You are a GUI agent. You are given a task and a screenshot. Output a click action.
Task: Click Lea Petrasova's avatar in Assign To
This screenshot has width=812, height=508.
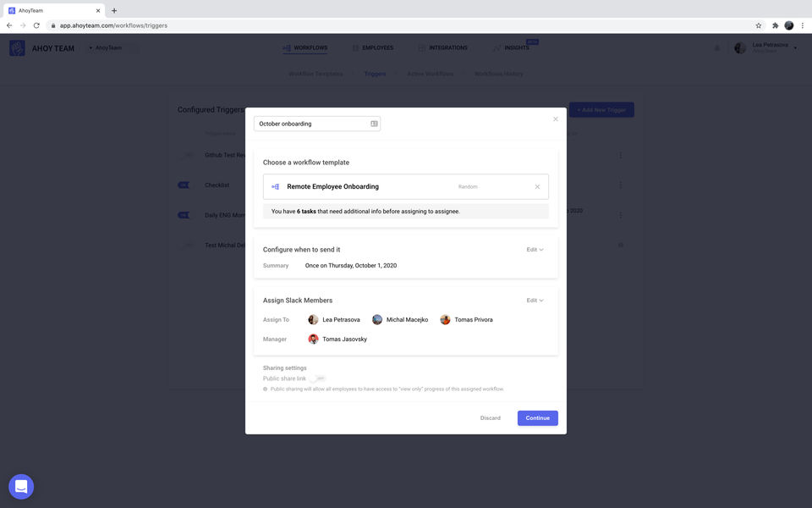(313, 320)
